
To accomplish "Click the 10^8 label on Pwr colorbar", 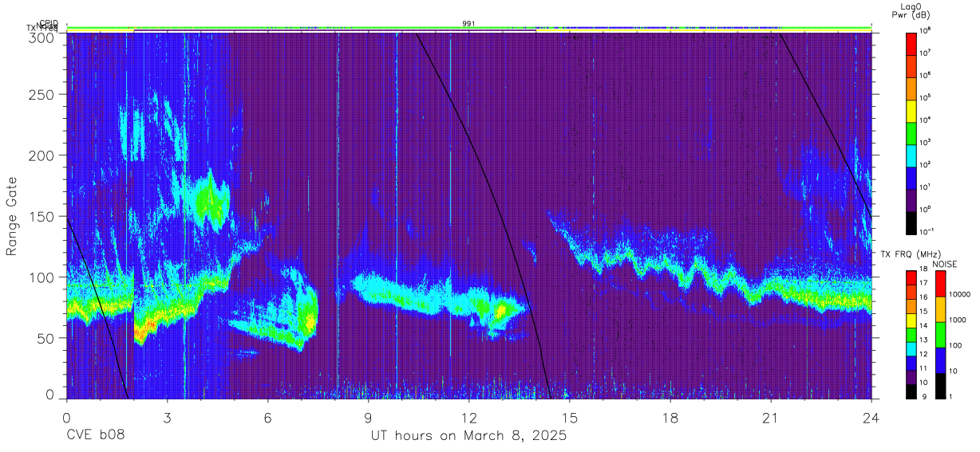I will pos(924,30).
